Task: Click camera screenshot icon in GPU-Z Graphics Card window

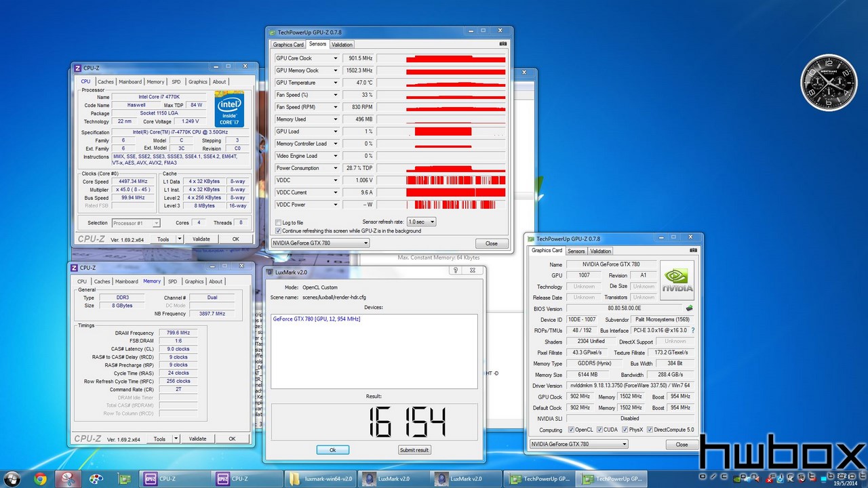Action: [692, 250]
